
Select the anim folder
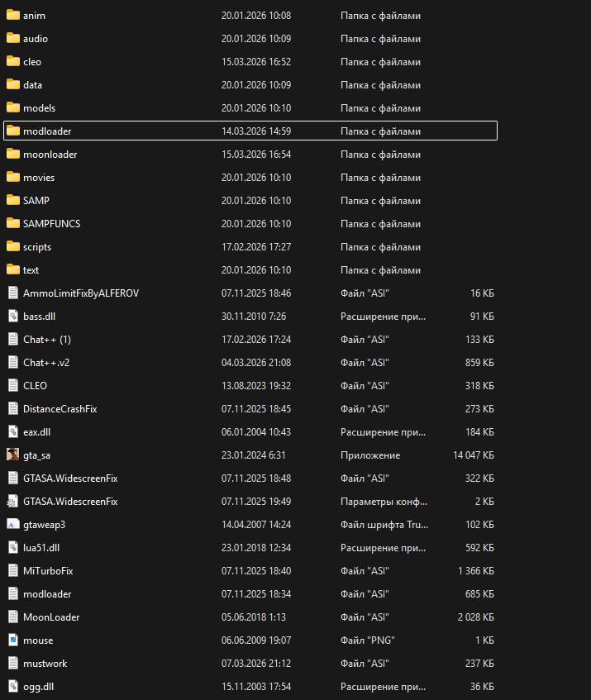(x=34, y=16)
